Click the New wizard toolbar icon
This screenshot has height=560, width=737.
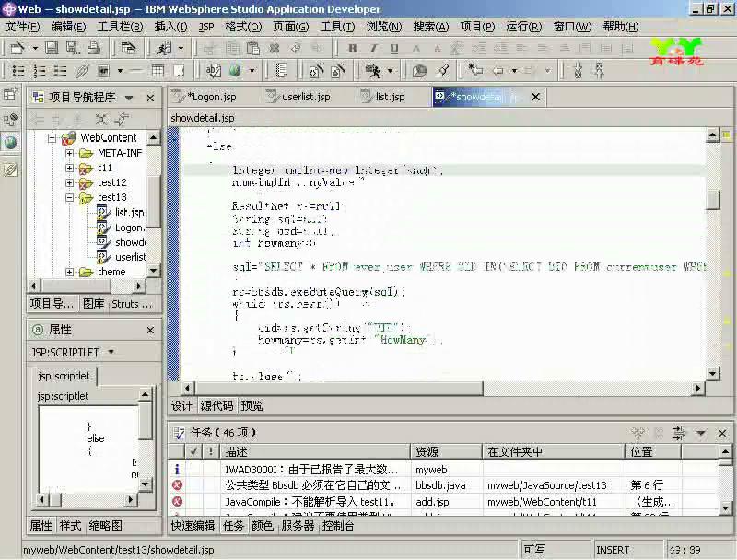[17, 48]
